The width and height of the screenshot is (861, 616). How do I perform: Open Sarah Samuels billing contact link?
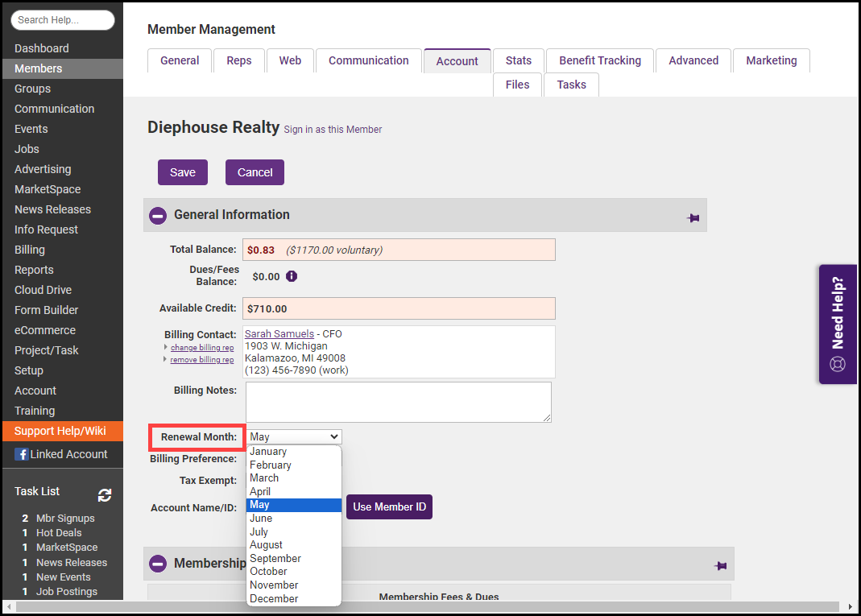click(279, 333)
